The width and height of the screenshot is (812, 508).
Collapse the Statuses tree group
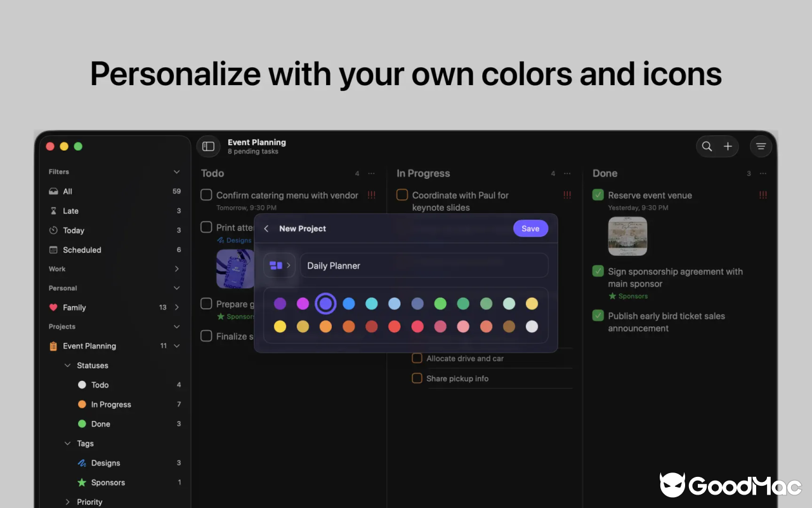pyautogui.click(x=68, y=365)
